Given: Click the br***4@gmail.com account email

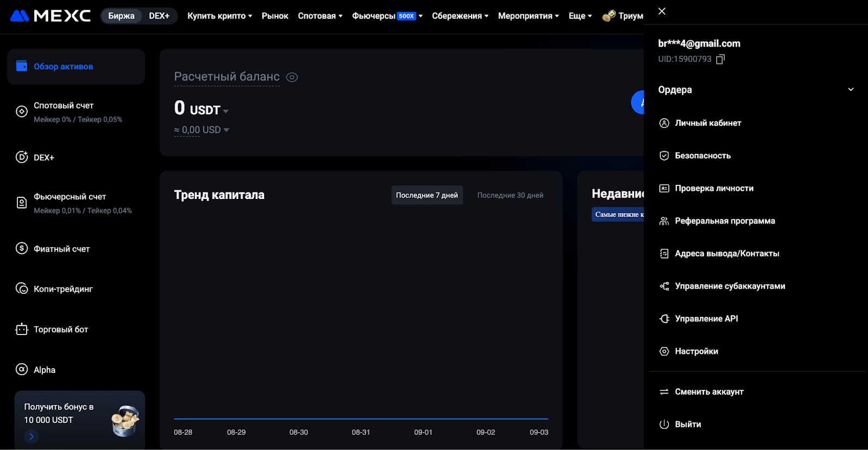Looking at the screenshot, I should 699,43.
